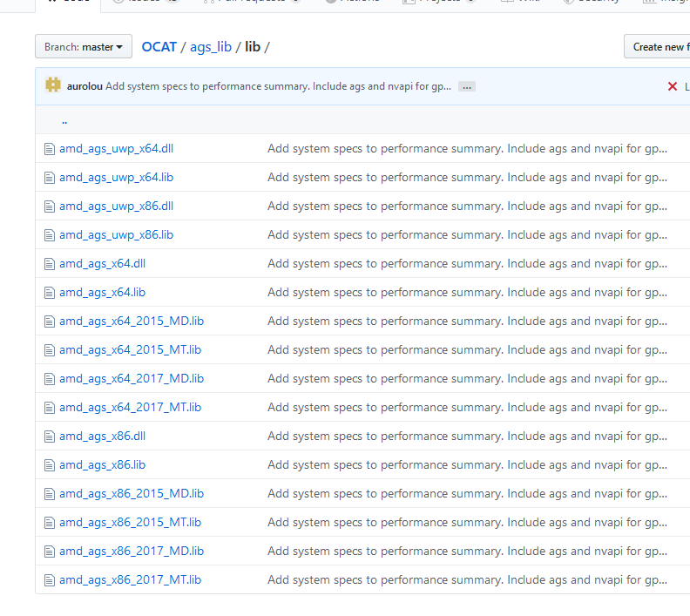This screenshot has width=690, height=616.
Task: Open the latest commit message link
Action: (x=278, y=86)
